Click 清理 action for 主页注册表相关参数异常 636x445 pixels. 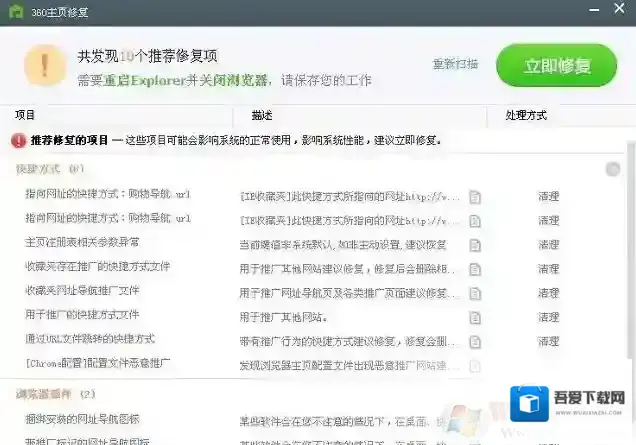[548, 244]
